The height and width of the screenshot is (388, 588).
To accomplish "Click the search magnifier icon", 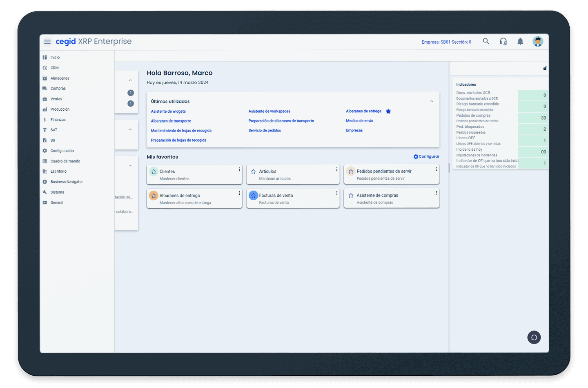I will 486,41.
